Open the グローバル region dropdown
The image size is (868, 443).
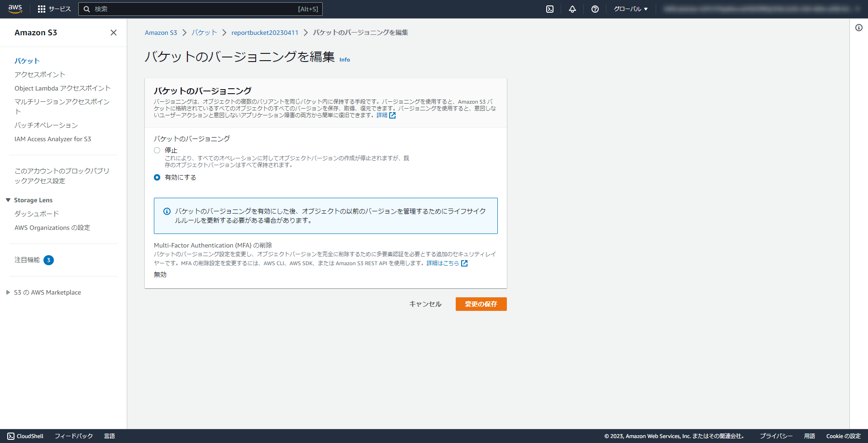pyautogui.click(x=630, y=9)
